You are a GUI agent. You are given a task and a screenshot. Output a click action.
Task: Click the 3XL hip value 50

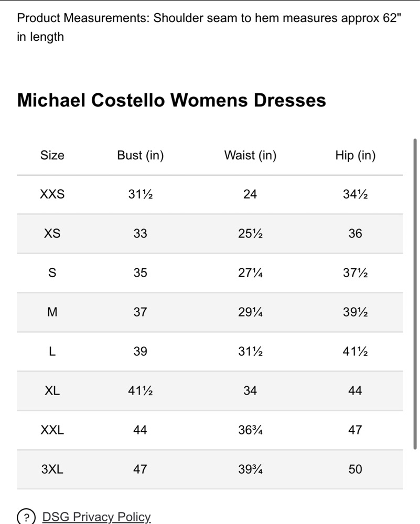click(355, 469)
